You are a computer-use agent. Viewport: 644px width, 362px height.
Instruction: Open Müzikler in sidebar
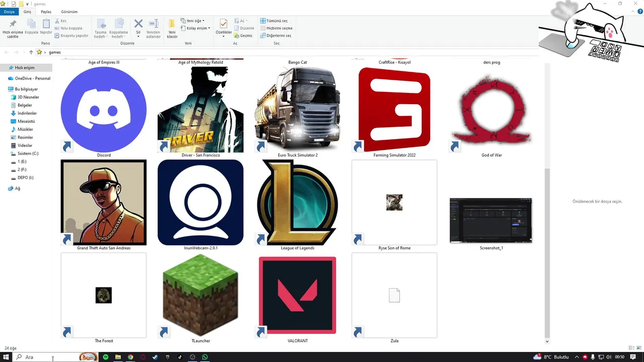click(x=22, y=129)
